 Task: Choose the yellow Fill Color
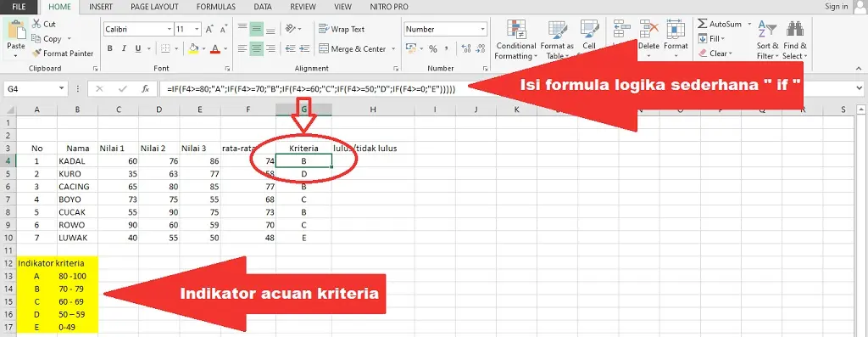[193, 48]
